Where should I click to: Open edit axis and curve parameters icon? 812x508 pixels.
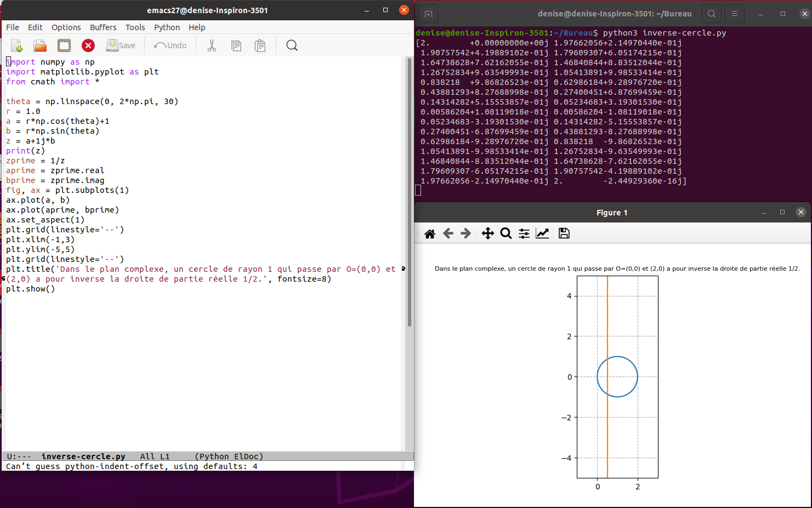(x=542, y=233)
